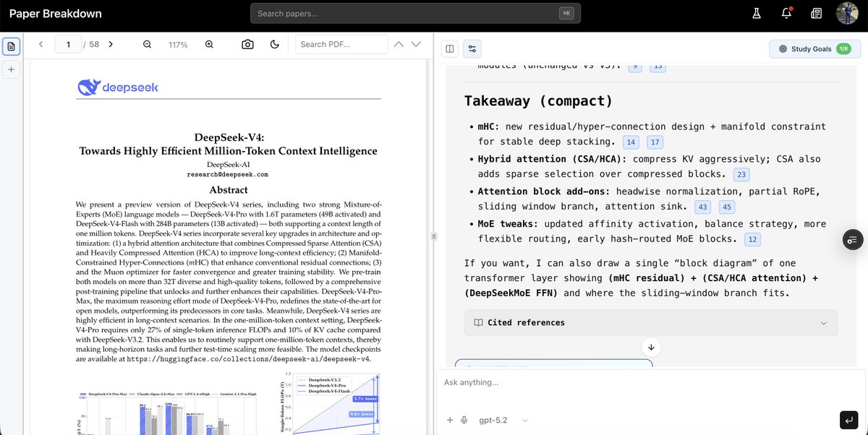Screen dimensions: 868x435
Task: Send message with enter arrow button
Action: [848, 419]
